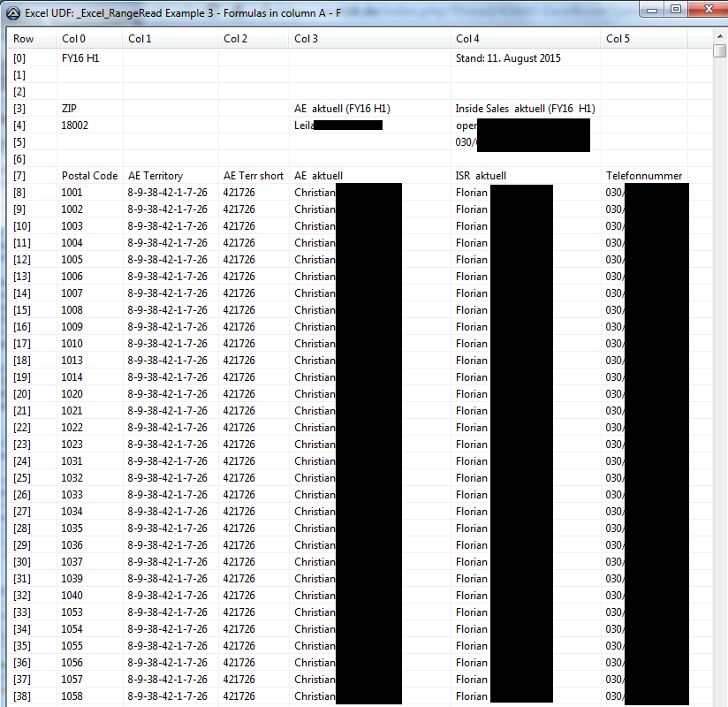Minimize the Excel UDF window
This screenshot has height=707, width=728.
pyautogui.click(x=652, y=10)
